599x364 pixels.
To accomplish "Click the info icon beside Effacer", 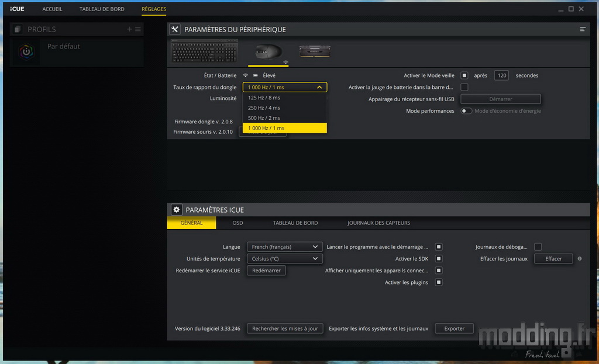I will point(580,259).
